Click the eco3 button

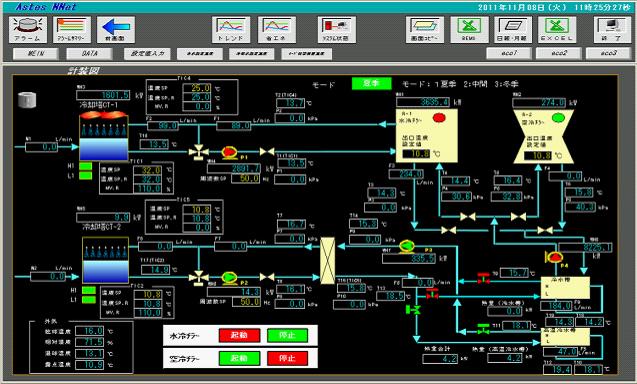(608, 53)
